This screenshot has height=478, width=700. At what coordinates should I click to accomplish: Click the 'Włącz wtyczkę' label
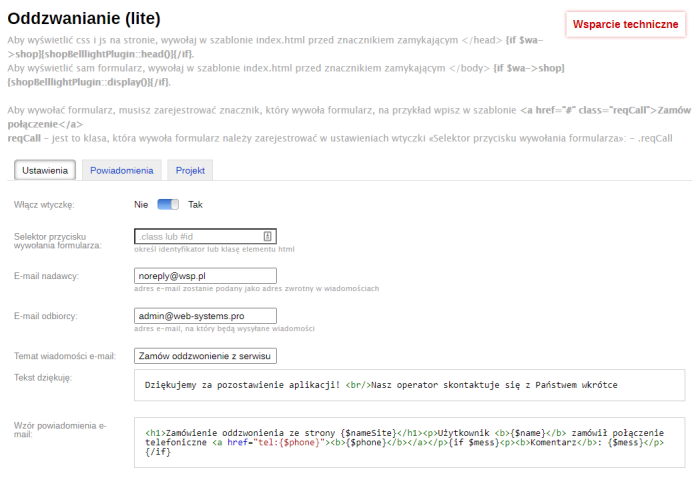pyautogui.click(x=45, y=204)
